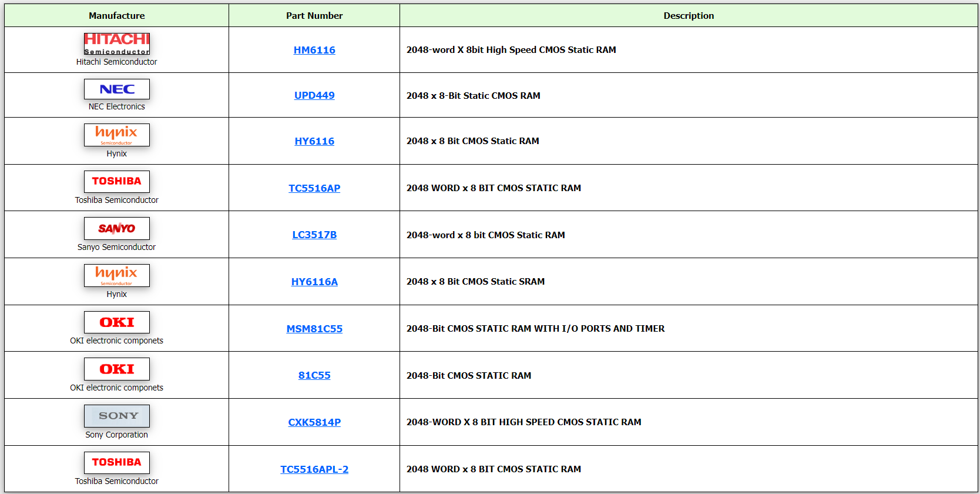Click the Sony Corporation logo
The image size is (980, 494).
pos(117,416)
